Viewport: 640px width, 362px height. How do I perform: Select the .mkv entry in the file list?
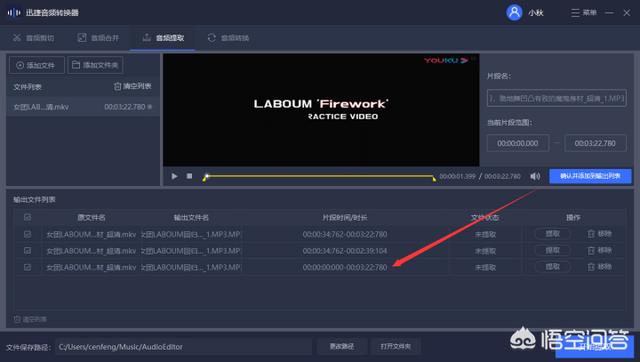point(83,107)
